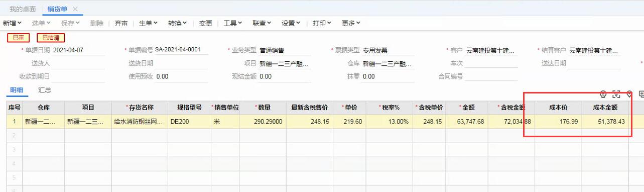Expand the 生单 dropdown menu

point(148,23)
